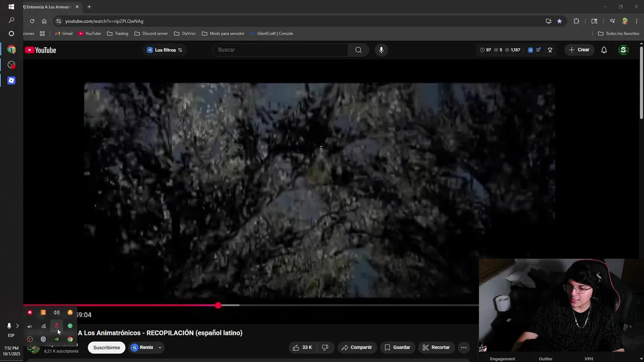Click the Guardar save button
Viewport: 644px width, 362px height.
[x=397, y=347]
